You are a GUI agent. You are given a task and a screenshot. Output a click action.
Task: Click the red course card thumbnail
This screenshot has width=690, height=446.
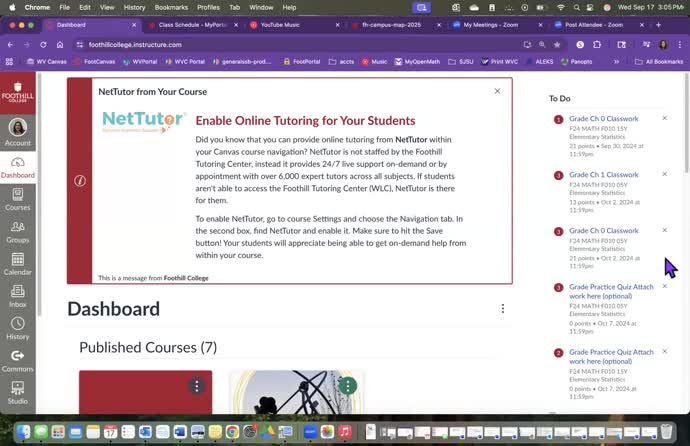(146, 392)
